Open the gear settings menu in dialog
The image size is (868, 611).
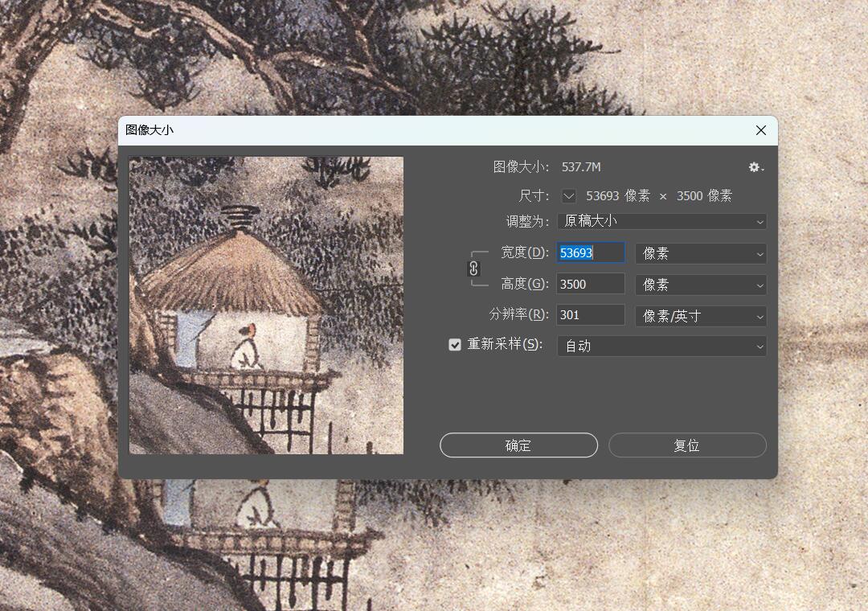click(756, 167)
